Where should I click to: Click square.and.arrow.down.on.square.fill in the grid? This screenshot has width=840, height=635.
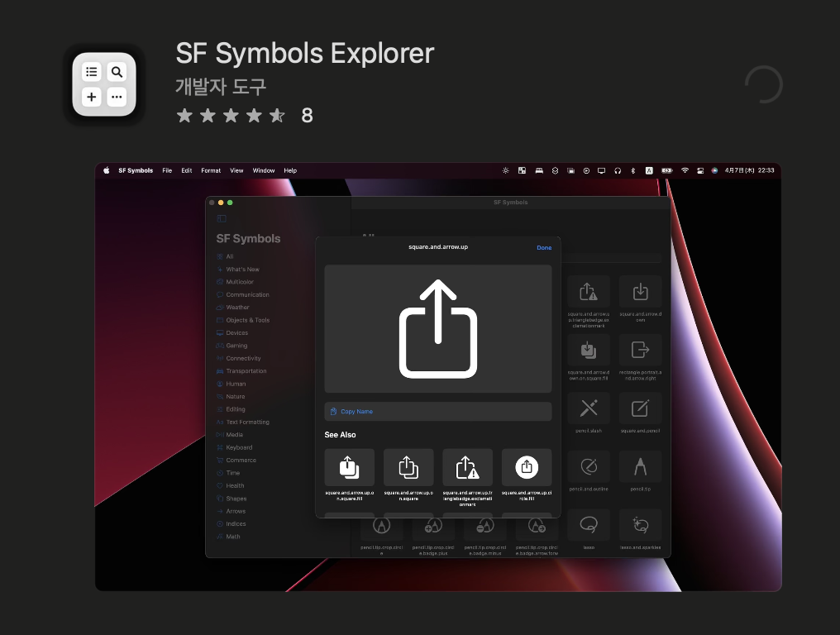click(x=588, y=351)
